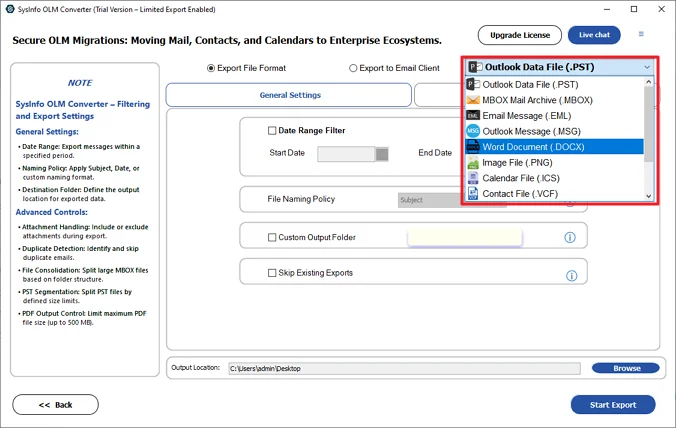Click the info icon for Custom Output Folder
Viewport: 676px width, 428px height.
pos(570,237)
